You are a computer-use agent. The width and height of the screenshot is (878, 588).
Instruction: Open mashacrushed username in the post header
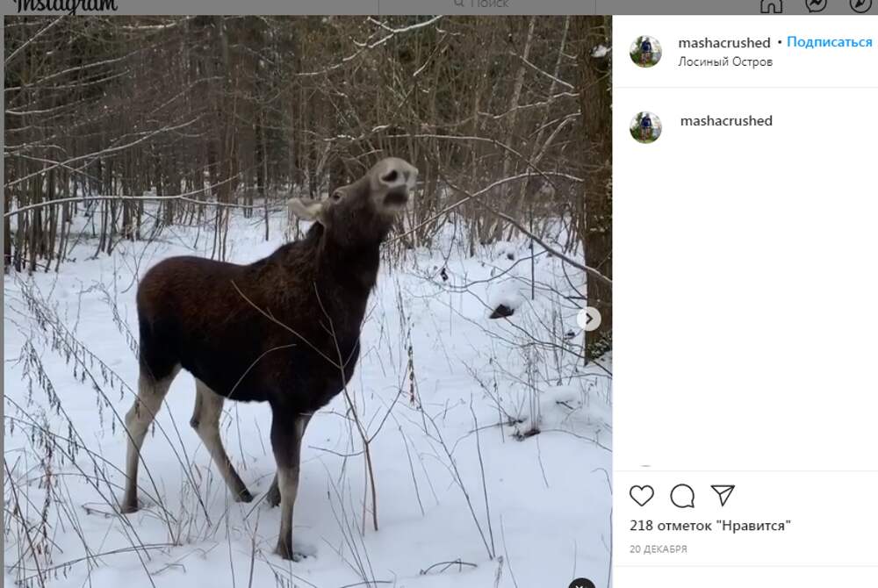click(x=724, y=42)
